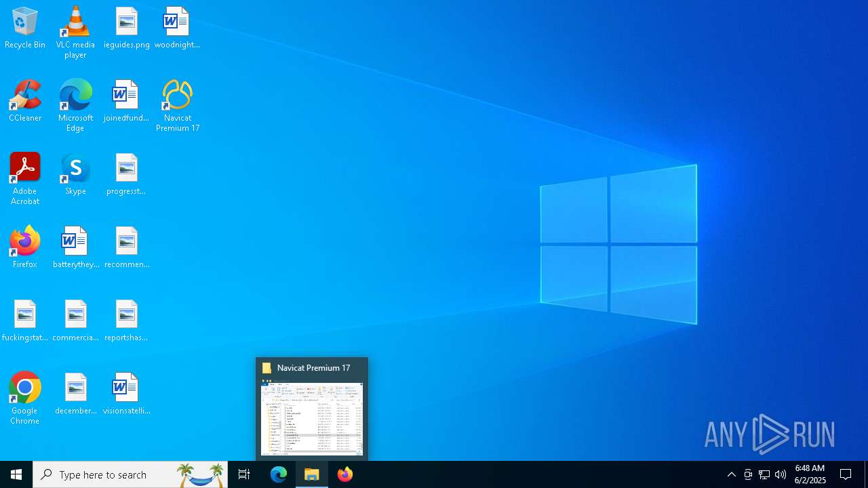Show hidden system tray icons

coord(732,474)
